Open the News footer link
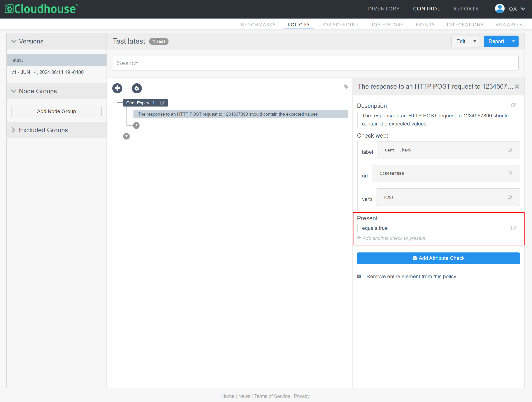 244,396
